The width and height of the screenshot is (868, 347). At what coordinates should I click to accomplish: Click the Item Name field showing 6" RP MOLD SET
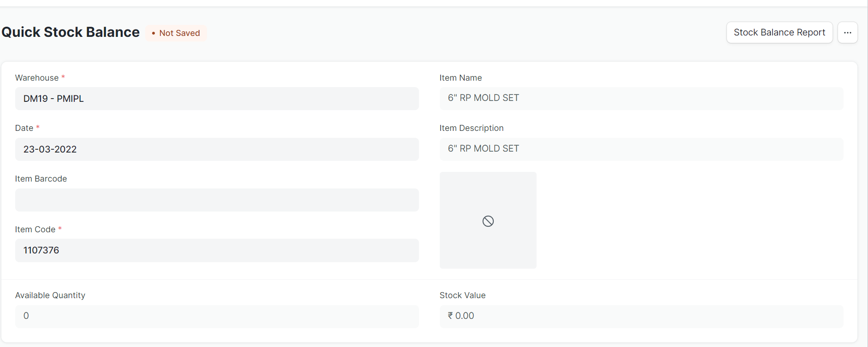641,98
